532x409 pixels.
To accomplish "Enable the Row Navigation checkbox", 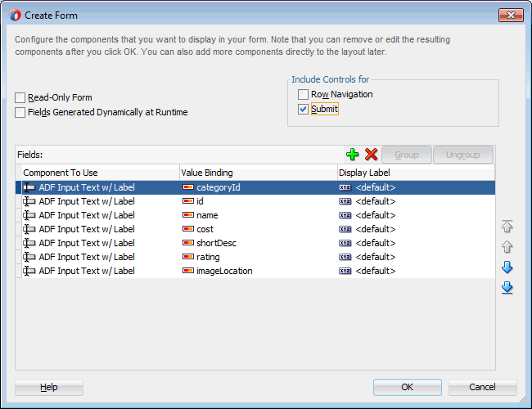I will pyautogui.click(x=303, y=94).
